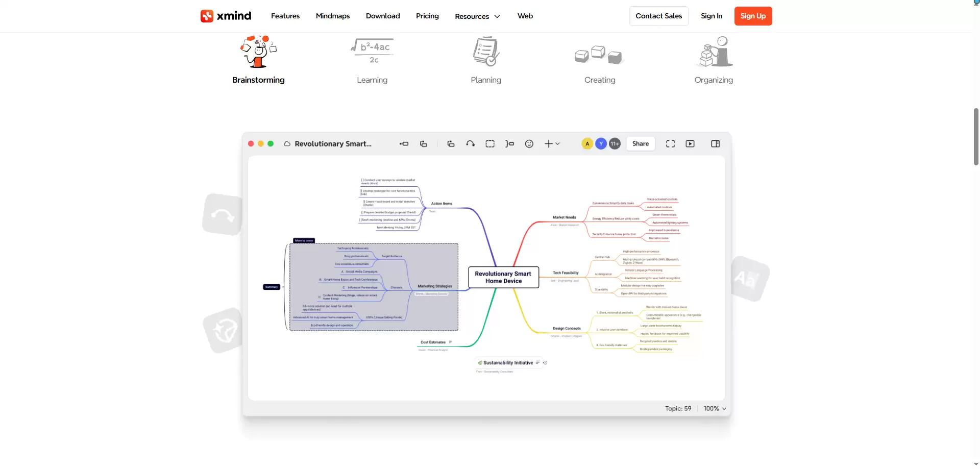Click the floating relationship arrow tile

coord(223,215)
